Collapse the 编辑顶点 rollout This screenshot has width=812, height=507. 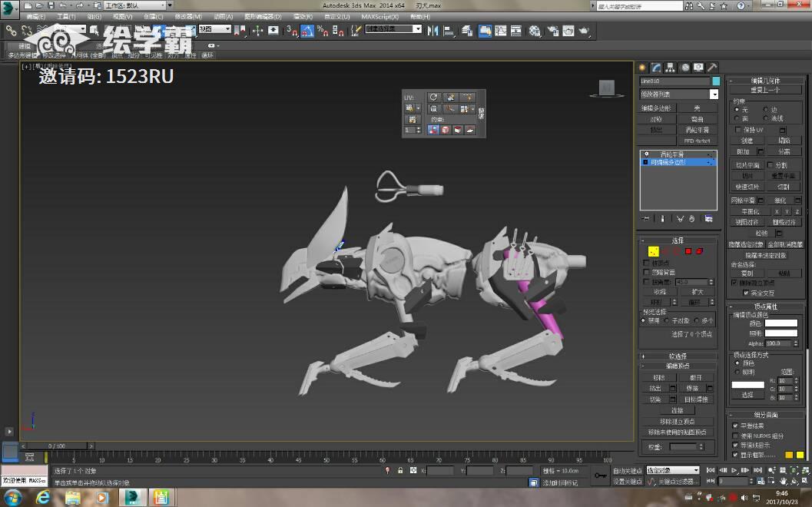(678, 366)
